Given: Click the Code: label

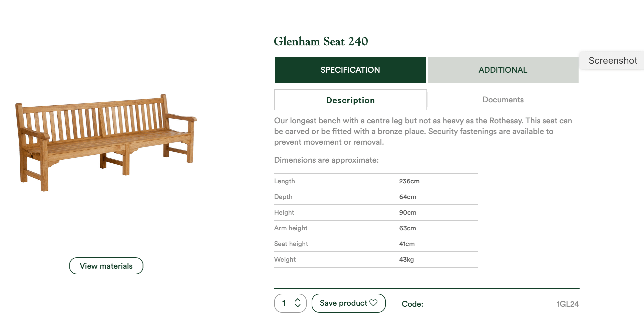Looking at the screenshot, I should 412,304.
